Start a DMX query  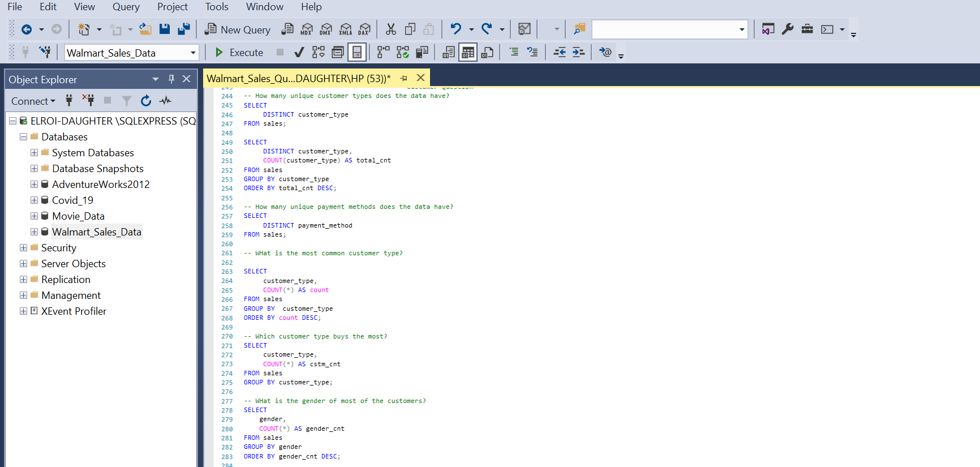click(x=326, y=29)
